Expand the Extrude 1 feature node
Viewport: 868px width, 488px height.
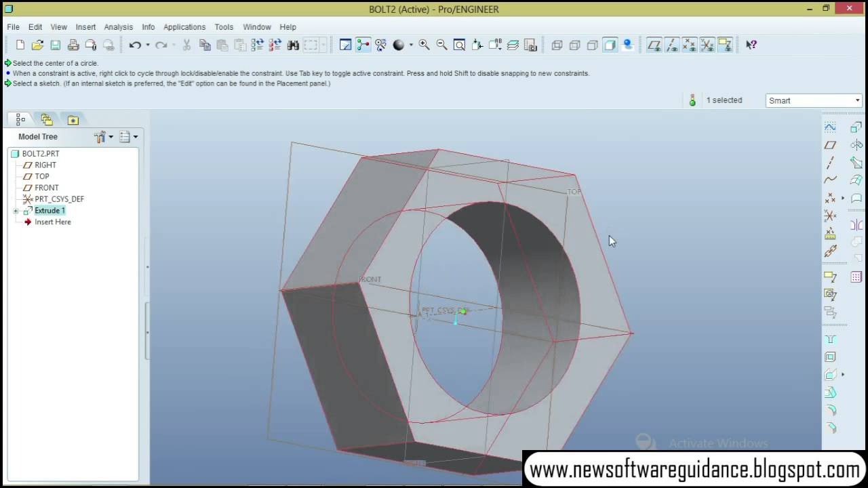[x=16, y=211]
